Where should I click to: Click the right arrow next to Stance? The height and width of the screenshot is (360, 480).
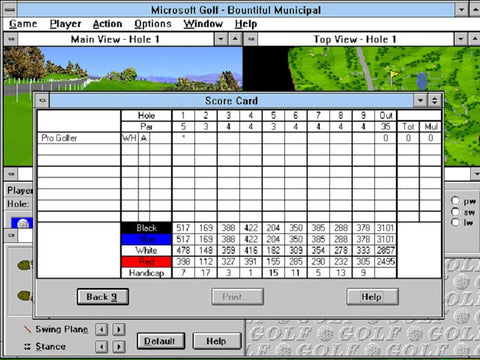point(119,346)
